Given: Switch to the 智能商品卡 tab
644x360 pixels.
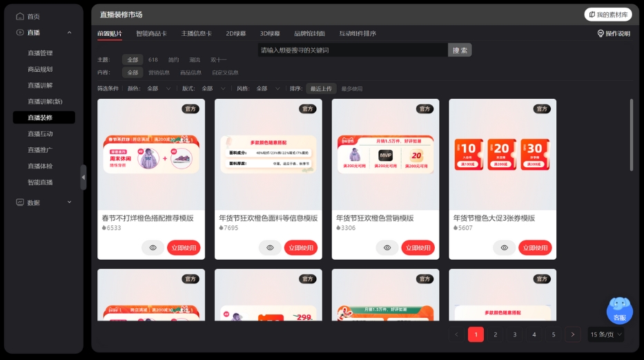Looking at the screenshot, I should point(150,33).
